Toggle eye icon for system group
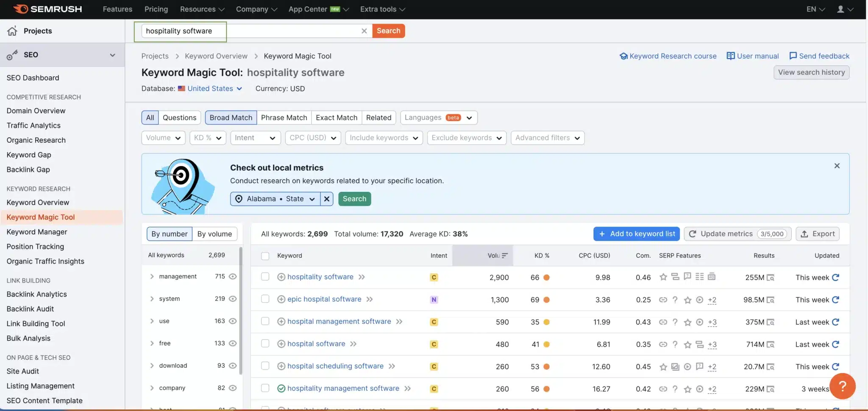Image resolution: width=868 pixels, height=411 pixels. click(x=233, y=299)
